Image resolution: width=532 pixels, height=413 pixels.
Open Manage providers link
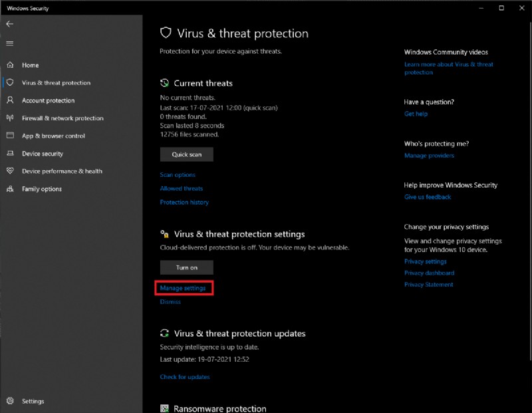[x=429, y=156]
